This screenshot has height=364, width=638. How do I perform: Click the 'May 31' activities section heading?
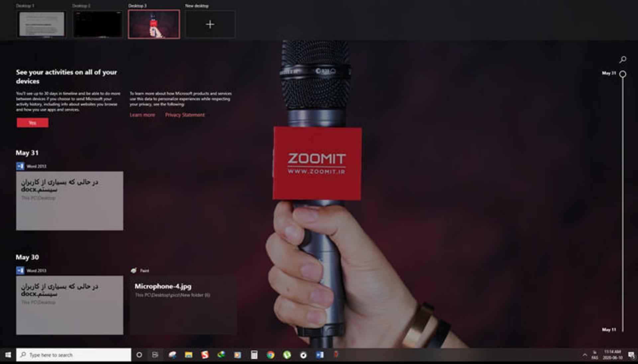click(x=27, y=153)
